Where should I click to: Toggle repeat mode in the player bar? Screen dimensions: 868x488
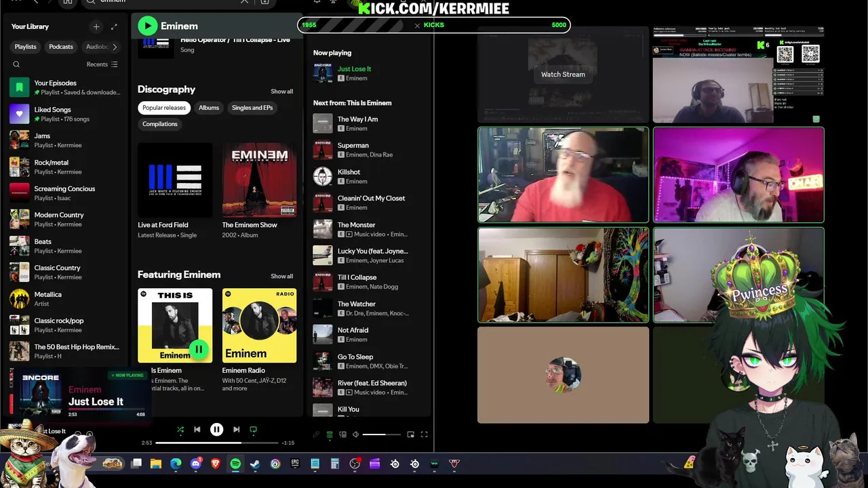click(254, 430)
